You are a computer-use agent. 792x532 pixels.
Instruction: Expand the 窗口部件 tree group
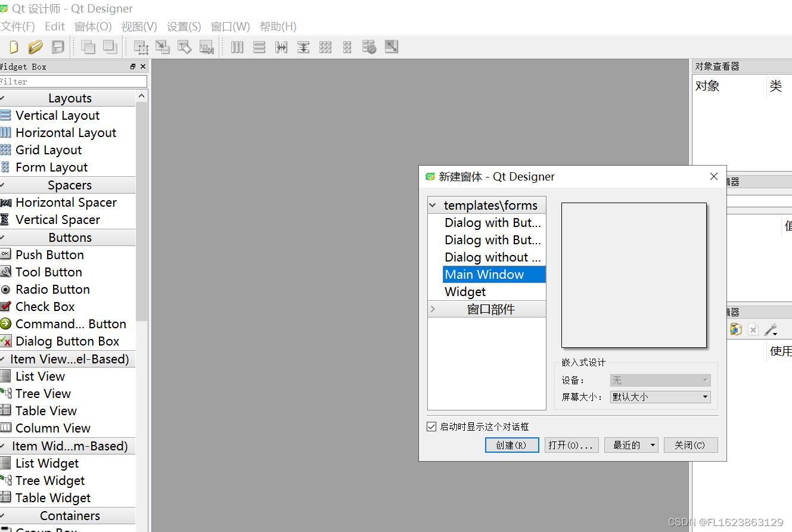coord(433,309)
